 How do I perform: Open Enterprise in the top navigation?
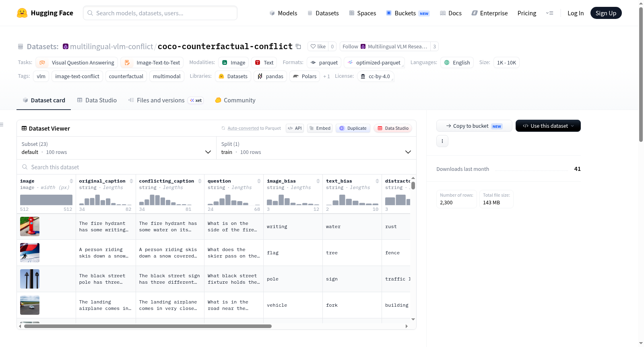(490, 13)
